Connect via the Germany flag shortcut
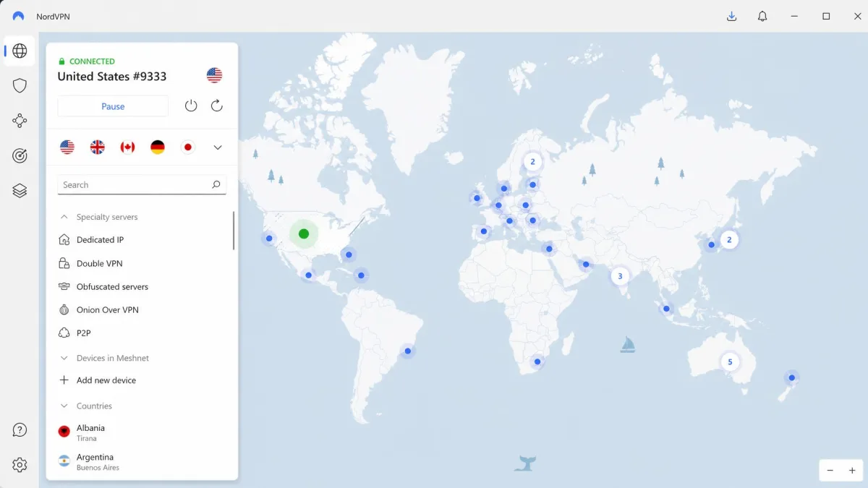Viewport: 868px width, 488px height. point(158,147)
